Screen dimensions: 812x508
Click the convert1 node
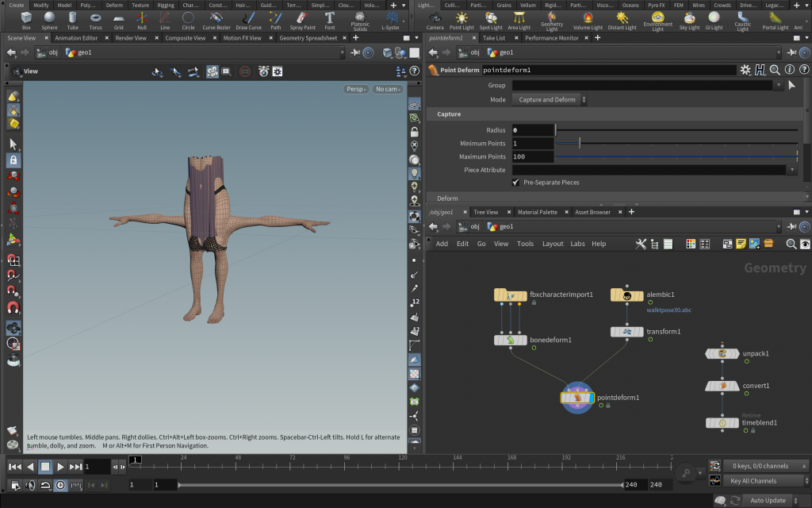(722, 386)
